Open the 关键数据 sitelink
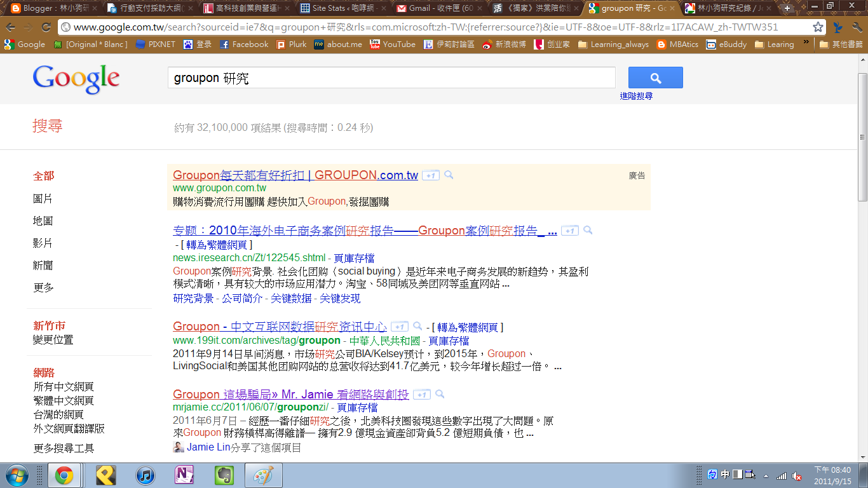Image resolution: width=868 pixels, height=488 pixels. click(x=291, y=298)
